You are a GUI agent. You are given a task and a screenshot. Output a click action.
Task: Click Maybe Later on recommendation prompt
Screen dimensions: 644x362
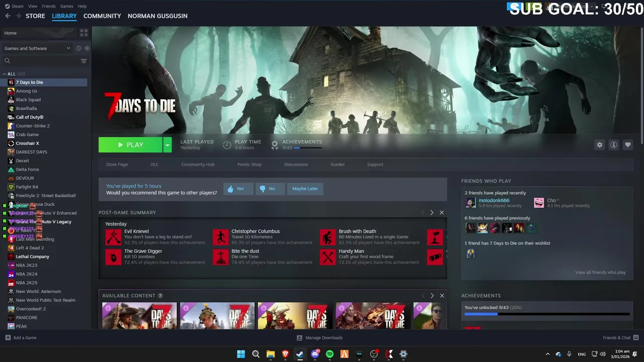(x=305, y=189)
